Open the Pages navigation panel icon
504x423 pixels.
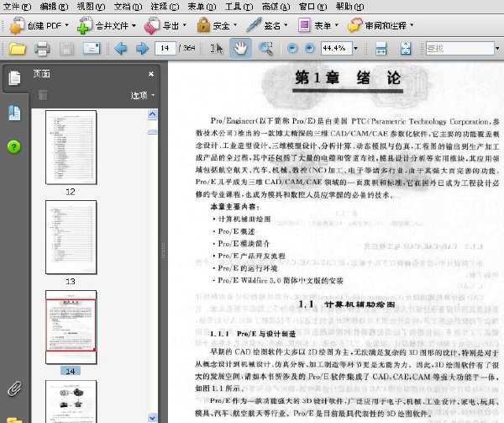14,78
